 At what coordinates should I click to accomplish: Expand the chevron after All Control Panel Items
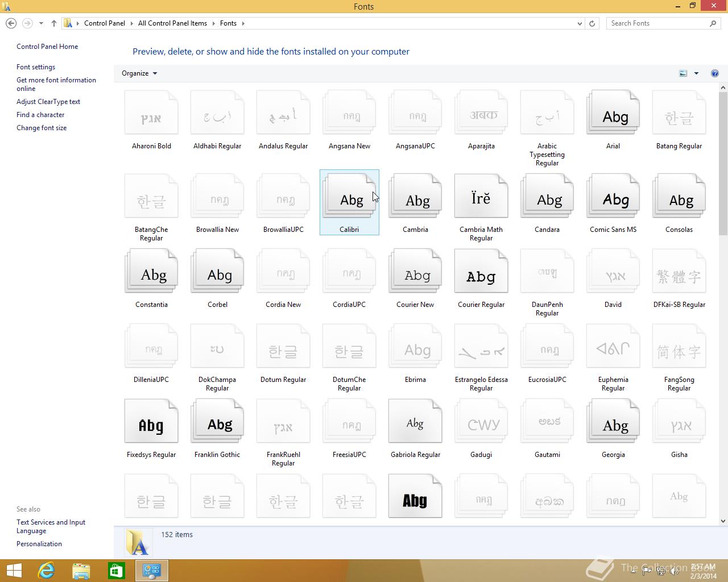tap(214, 23)
